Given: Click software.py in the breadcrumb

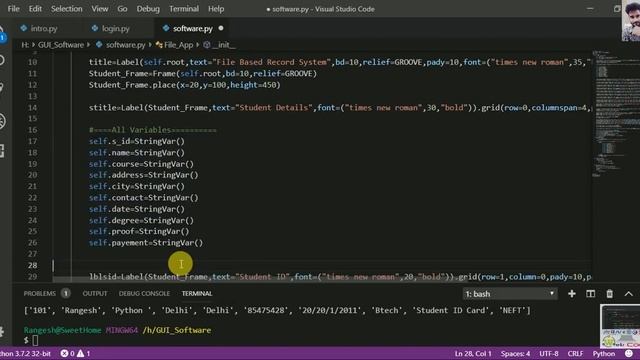Looking at the screenshot, I should coord(125,45).
